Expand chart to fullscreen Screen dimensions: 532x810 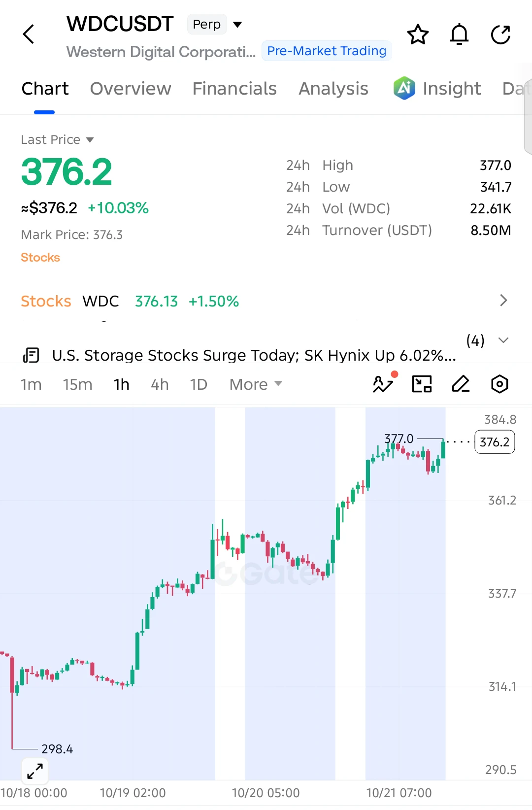coord(35,771)
